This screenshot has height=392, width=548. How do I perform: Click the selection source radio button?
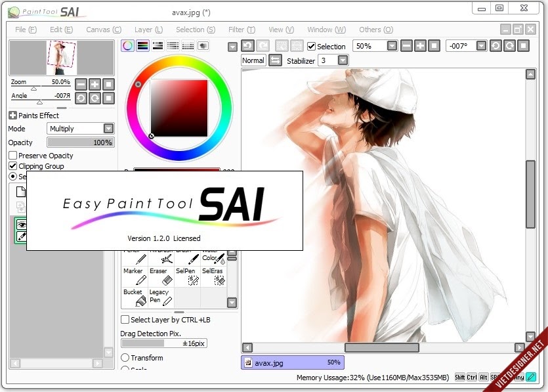point(13,176)
